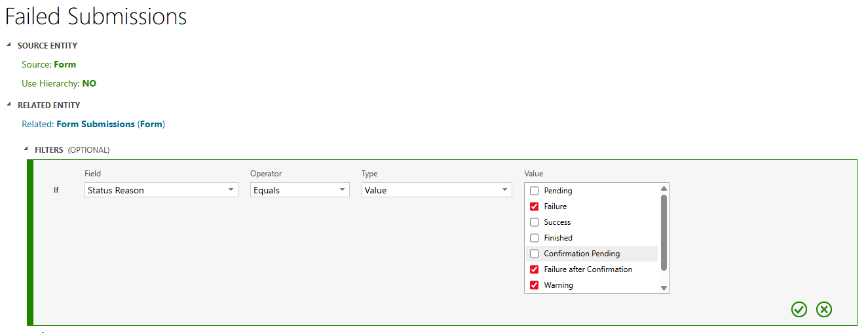Screen dimensions: 868x333
Task: Open the Status Reason field dropdown
Action: tap(161, 190)
